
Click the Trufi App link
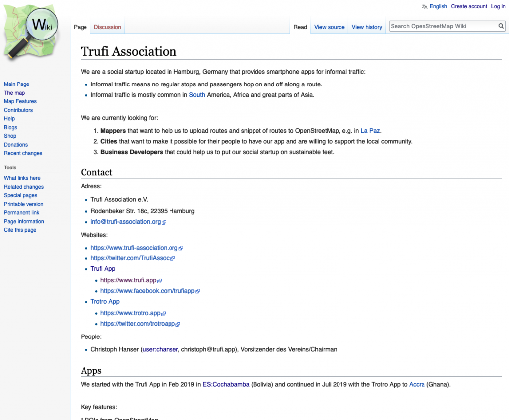pyautogui.click(x=103, y=269)
